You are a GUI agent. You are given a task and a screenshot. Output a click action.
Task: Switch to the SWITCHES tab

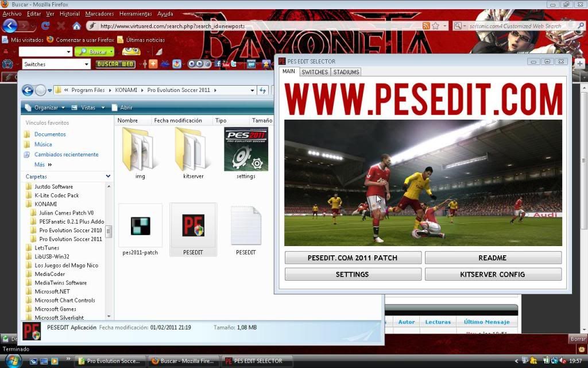click(315, 72)
